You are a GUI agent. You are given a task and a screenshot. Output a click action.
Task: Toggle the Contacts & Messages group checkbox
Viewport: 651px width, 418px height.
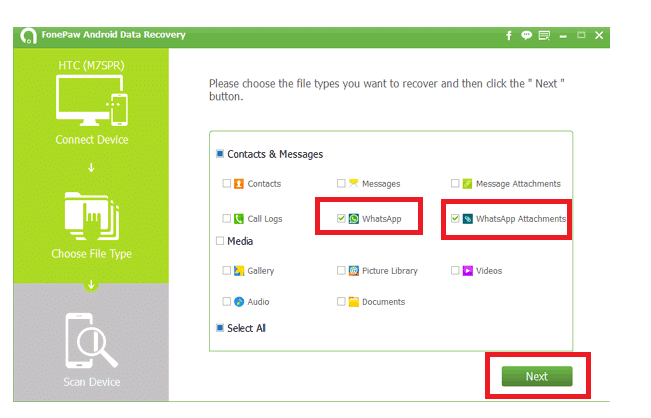tap(220, 154)
